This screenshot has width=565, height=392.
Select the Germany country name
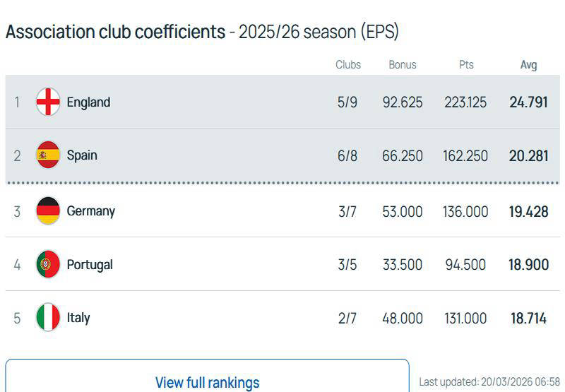[x=90, y=210]
